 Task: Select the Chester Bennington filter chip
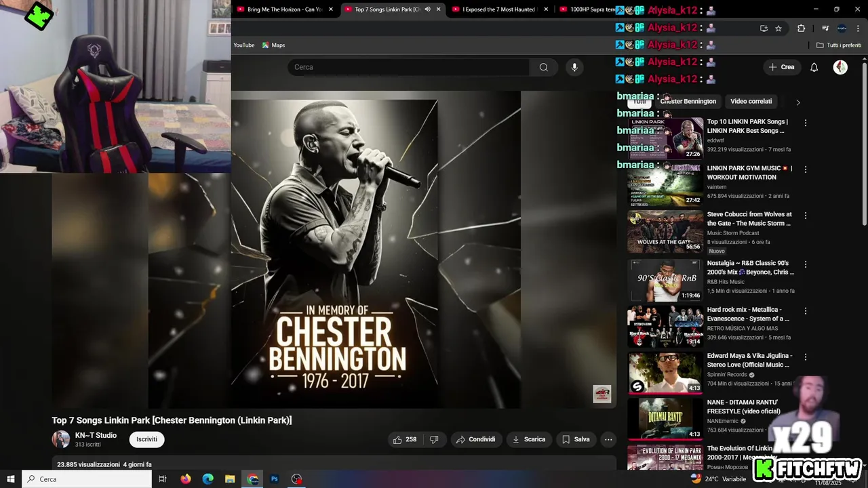[688, 101]
